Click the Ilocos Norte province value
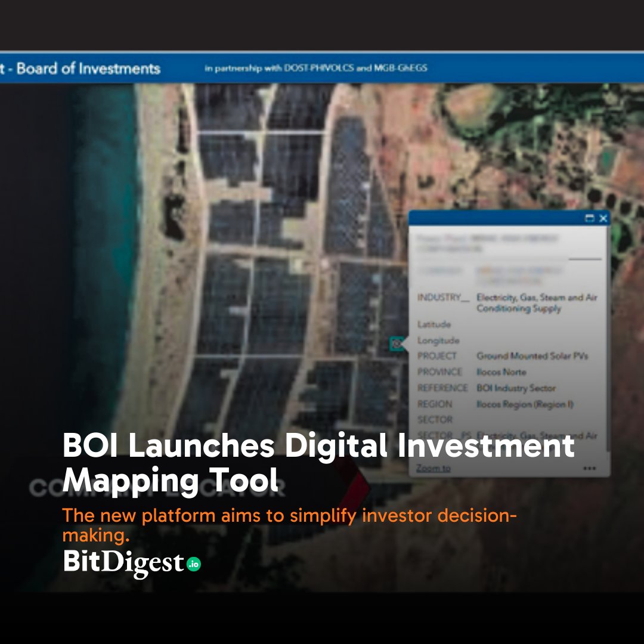Viewport: 644px width, 644px height. 501,372
